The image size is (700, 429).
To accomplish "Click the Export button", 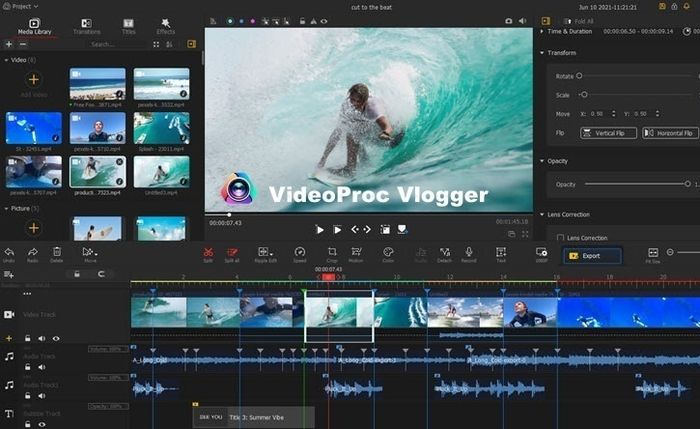I will click(x=592, y=256).
